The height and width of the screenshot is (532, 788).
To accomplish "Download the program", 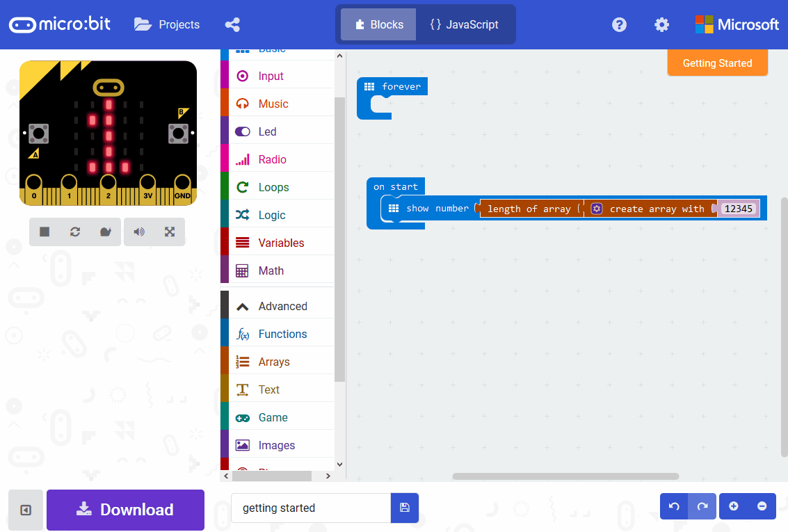I will [x=126, y=510].
